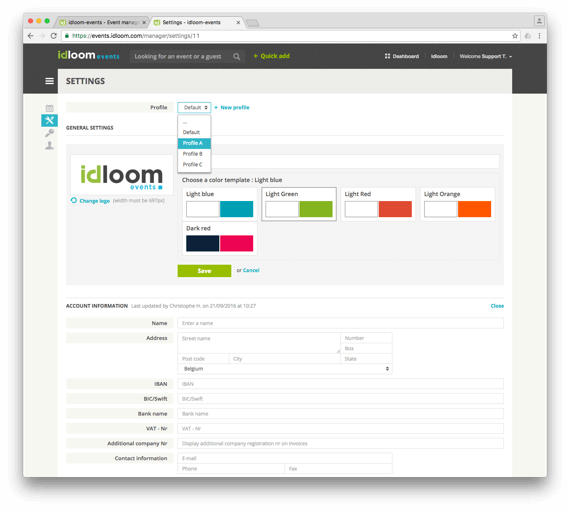Click the Box field
The height and width of the screenshot is (510, 570).
366,348
